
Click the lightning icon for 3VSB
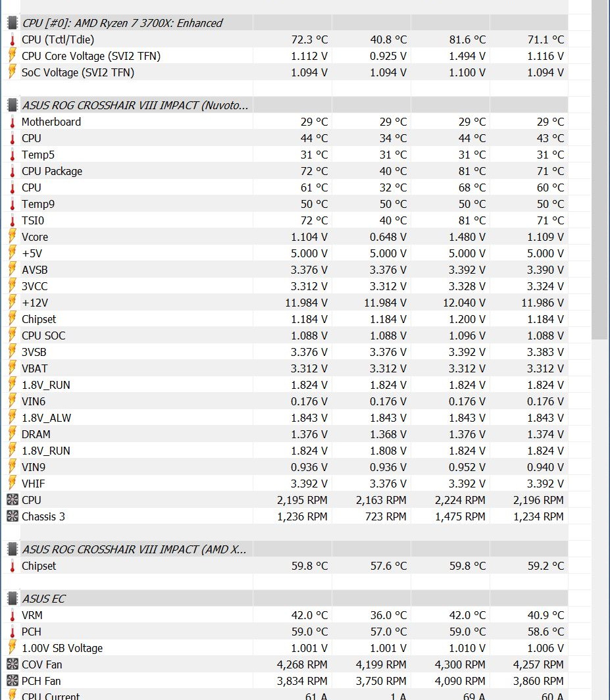tap(13, 352)
